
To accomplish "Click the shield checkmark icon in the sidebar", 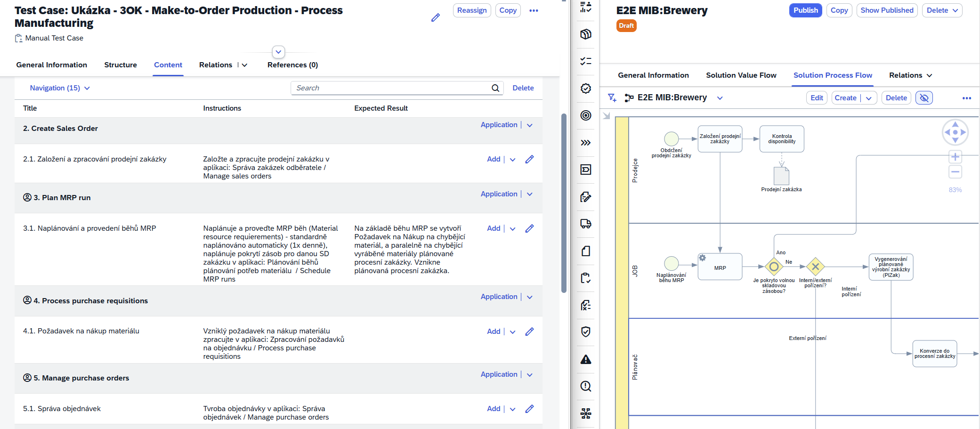I will click(x=585, y=332).
